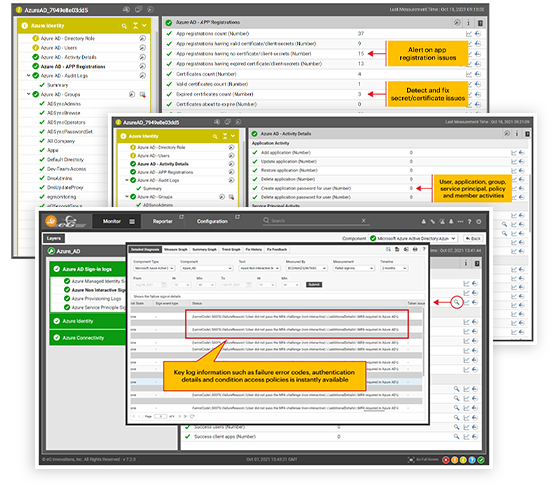Click the page number field in popup pager
Viewport: 558px width, 501px height.
[160, 416]
